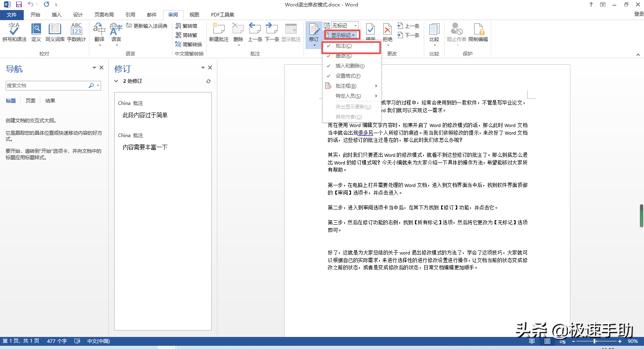Open the 显示标记 dropdown
The image size is (644, 349).
click(x=342, y=35)
